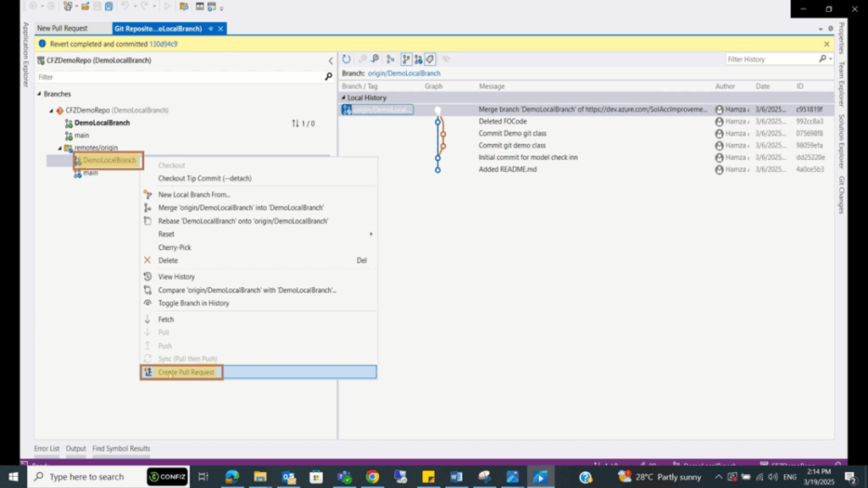Image resolution: width=868 pixels, height=488 pixels.
Task: Choose Rebase 'DemoLocalBranch' onto 'origin/DemoLocalBranch'
Action: [259, 221]
